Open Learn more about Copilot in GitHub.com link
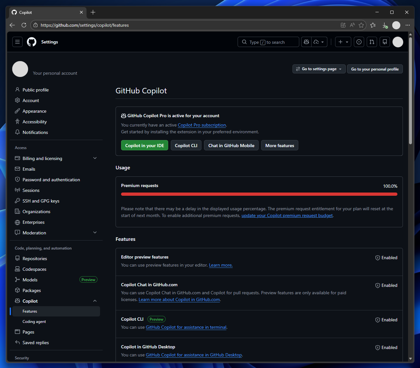Screen dimensions: 420x368 [x=179, y=300]
